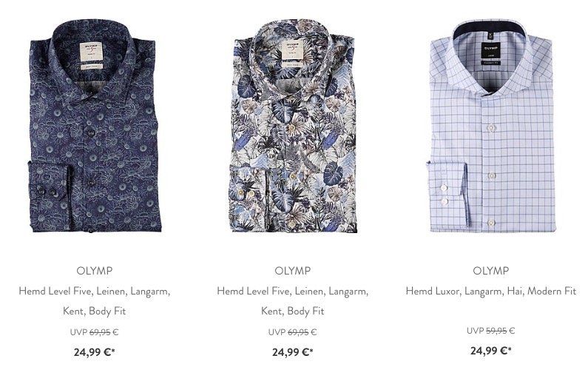The image size is (588, 367).
Task: Select 24,99 € price of dark floral shirt
Action: [95, 352]
